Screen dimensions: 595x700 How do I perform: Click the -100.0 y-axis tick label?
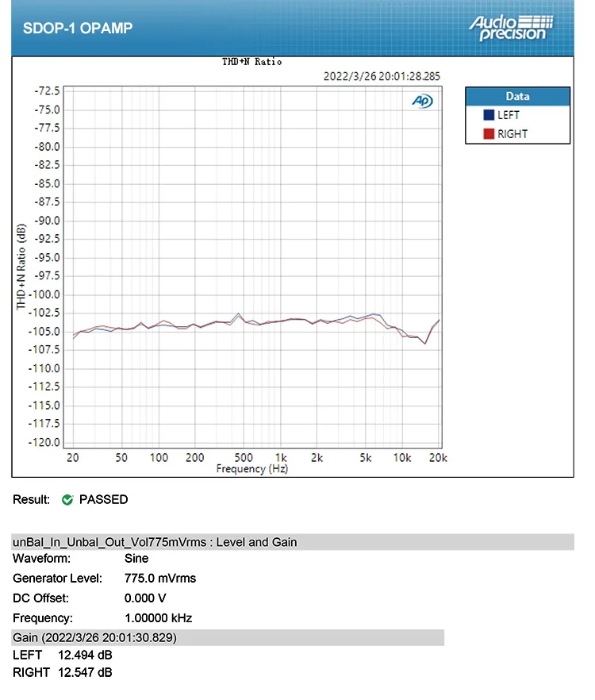tap(44, 294)
